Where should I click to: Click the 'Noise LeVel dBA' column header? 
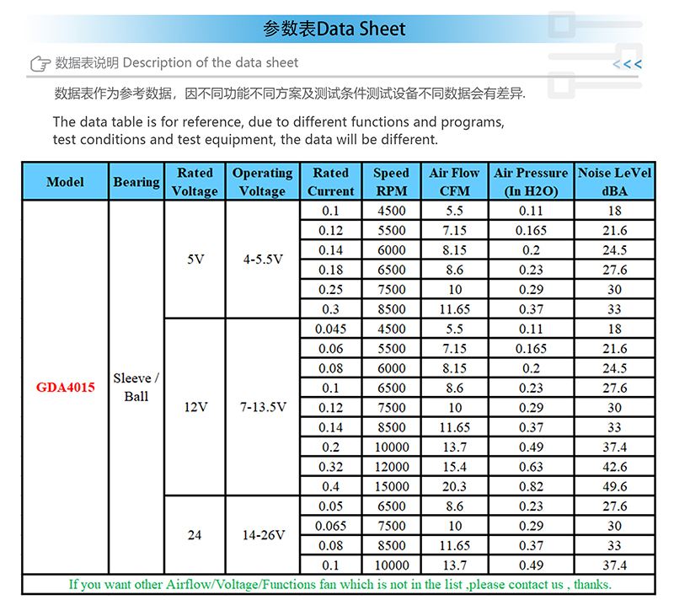pos(615,181)
